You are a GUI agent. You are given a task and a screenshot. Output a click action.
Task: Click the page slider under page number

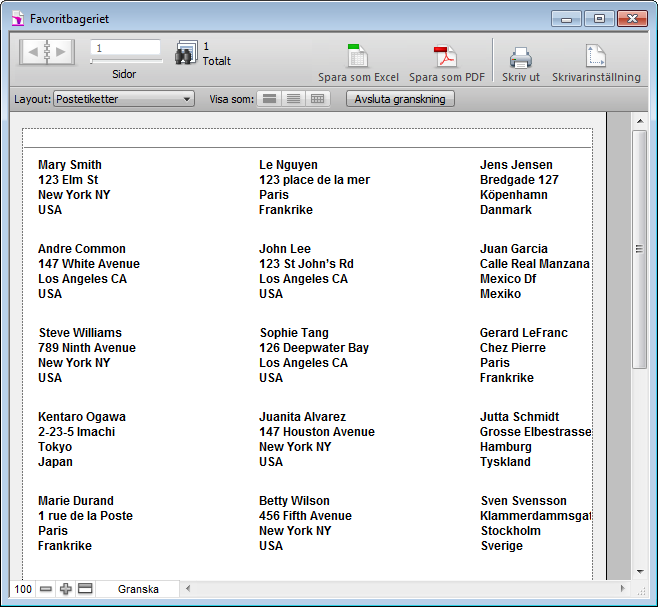pos(126,61)
